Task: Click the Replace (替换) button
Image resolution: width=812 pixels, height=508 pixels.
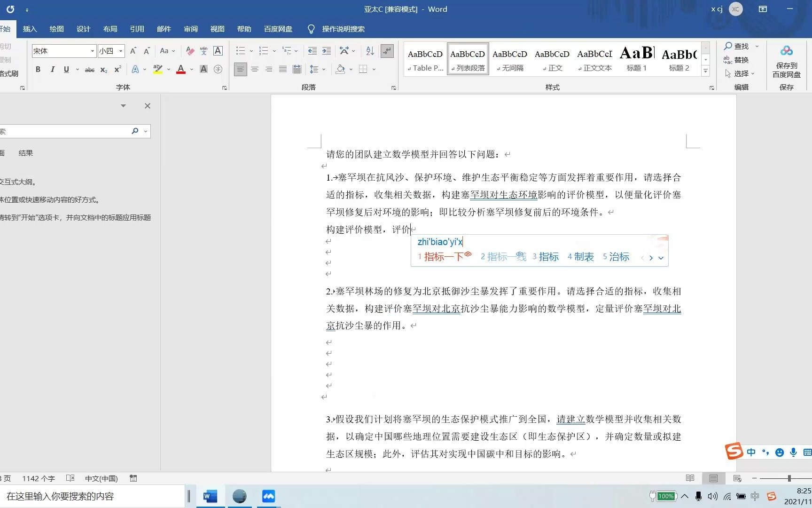Action: click(x=736, y=60)
